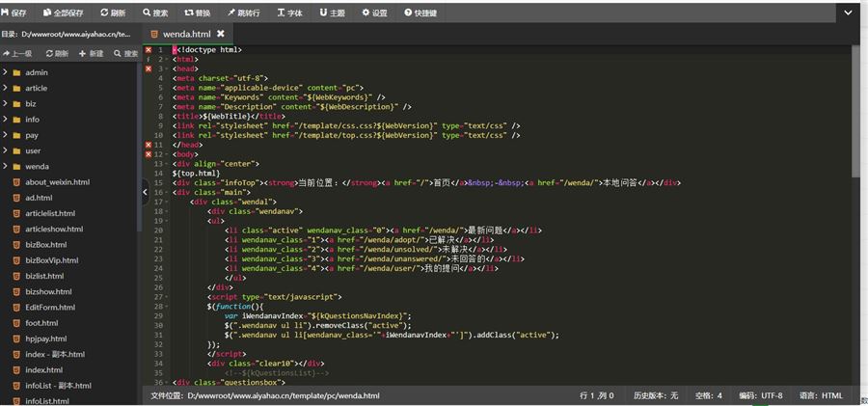Open foot.html from the file list
Screen dimensions: 868x406
[41, 323]
